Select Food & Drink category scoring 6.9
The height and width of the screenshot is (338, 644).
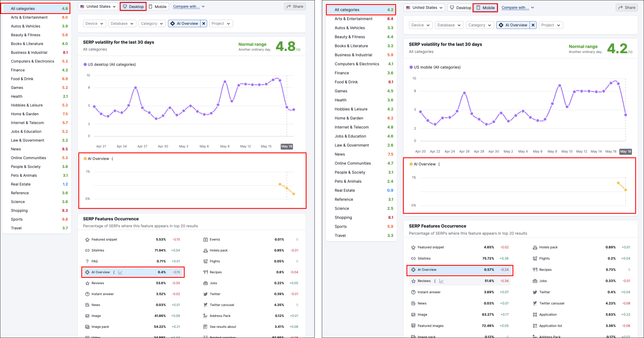(22, 79)
